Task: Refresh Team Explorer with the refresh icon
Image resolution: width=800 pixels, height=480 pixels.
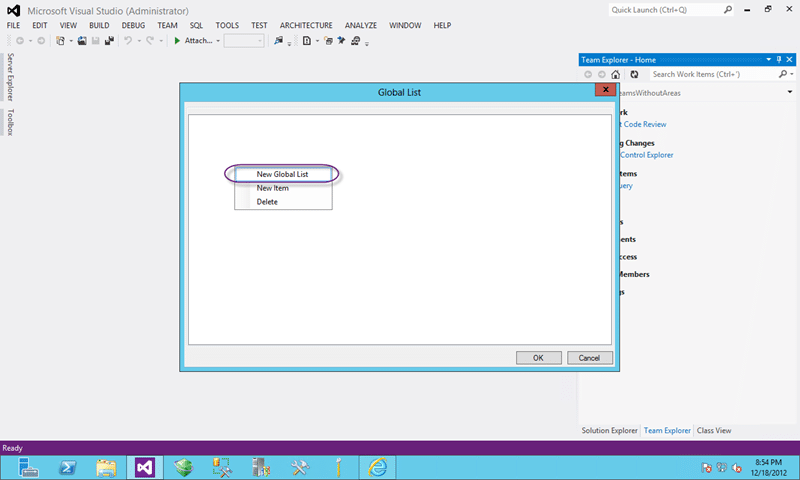Action: [x=634, y=74]
